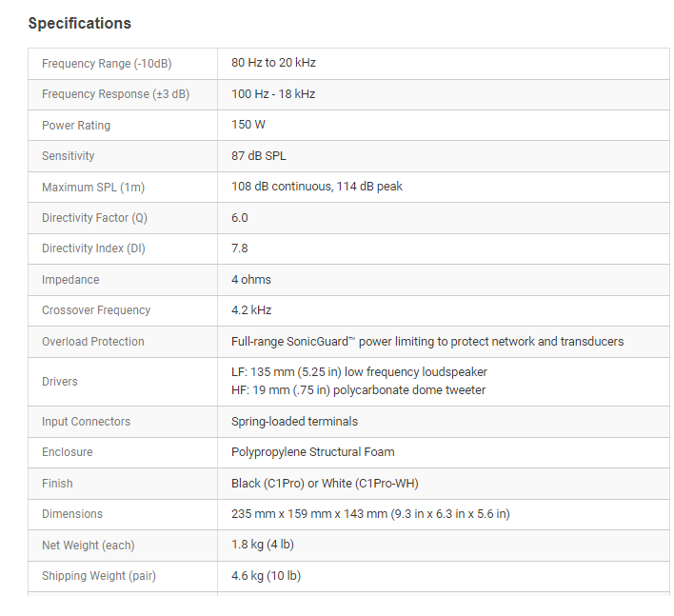Click the Directivity Factor (Q) label
Image resolution: width=674 pixels, height=616 pixels.
coord(94,218)
